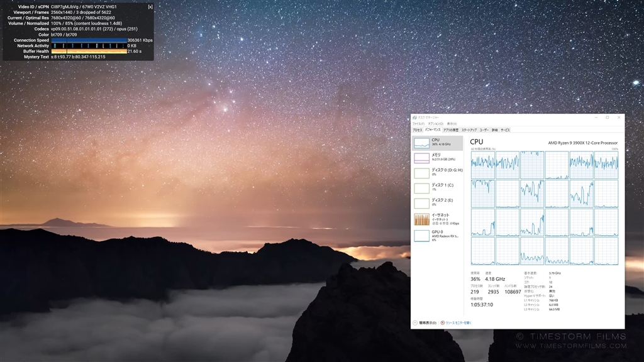Click the Network Activity value 0 KB
The width and height of the screenshot is (644, 362).
tap(132, 46)
